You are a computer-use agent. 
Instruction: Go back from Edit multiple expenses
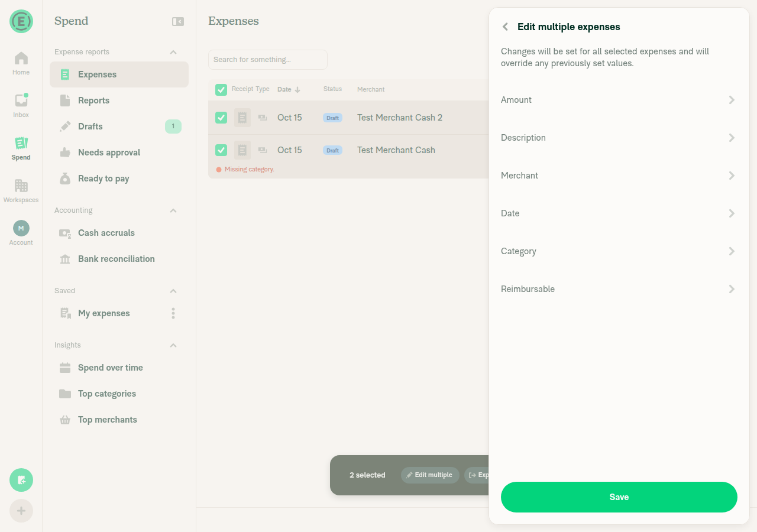click(x=505, y=27)
